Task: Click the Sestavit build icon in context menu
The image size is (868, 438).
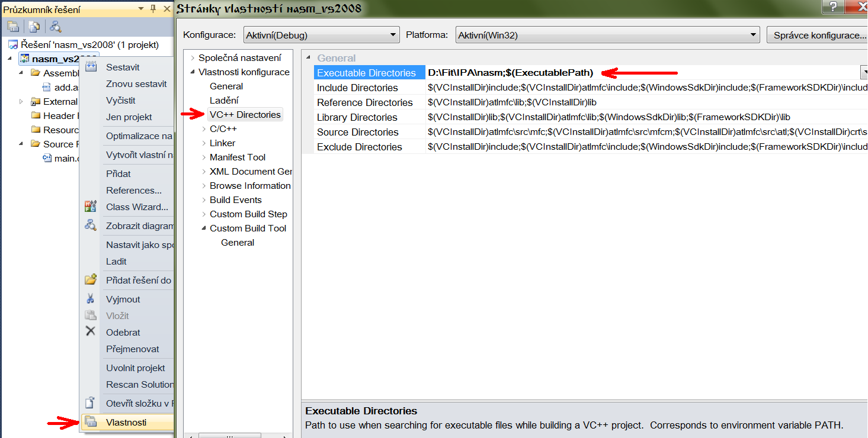Action: pyautogui.click(x=91, y=67)
